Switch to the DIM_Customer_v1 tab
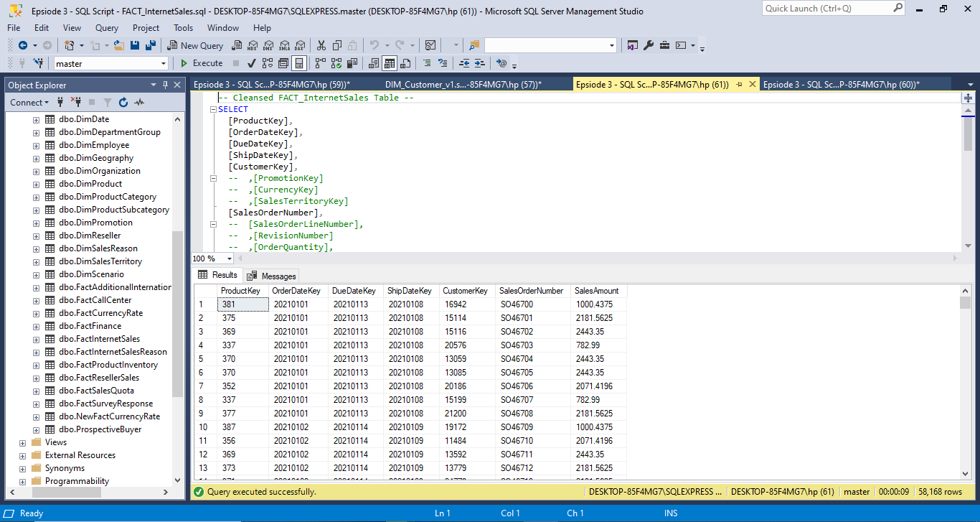Viewport: 980px width, 522px height. 463,85
